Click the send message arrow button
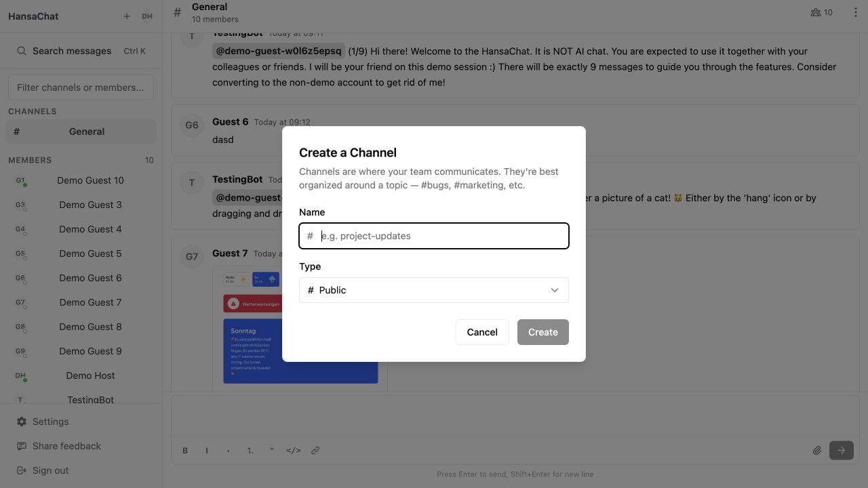This screenshot has width=868, height=488. [x=842, y=451]
